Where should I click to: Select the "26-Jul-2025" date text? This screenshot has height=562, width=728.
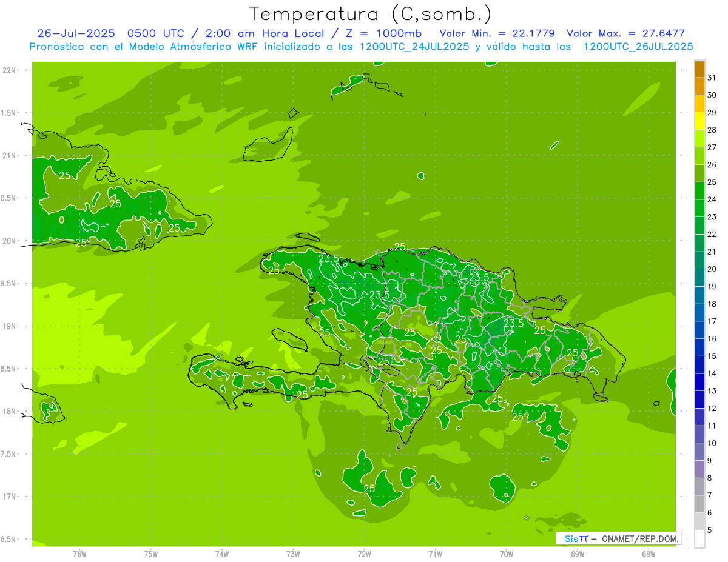(x=76, y=33)
